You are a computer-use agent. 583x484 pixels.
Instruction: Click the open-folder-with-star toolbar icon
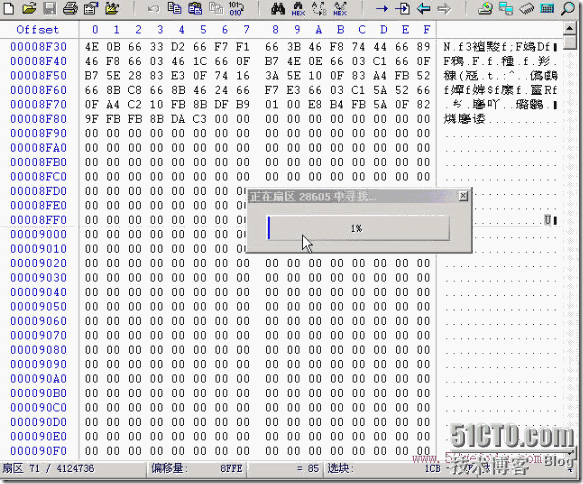click(112, 8)
